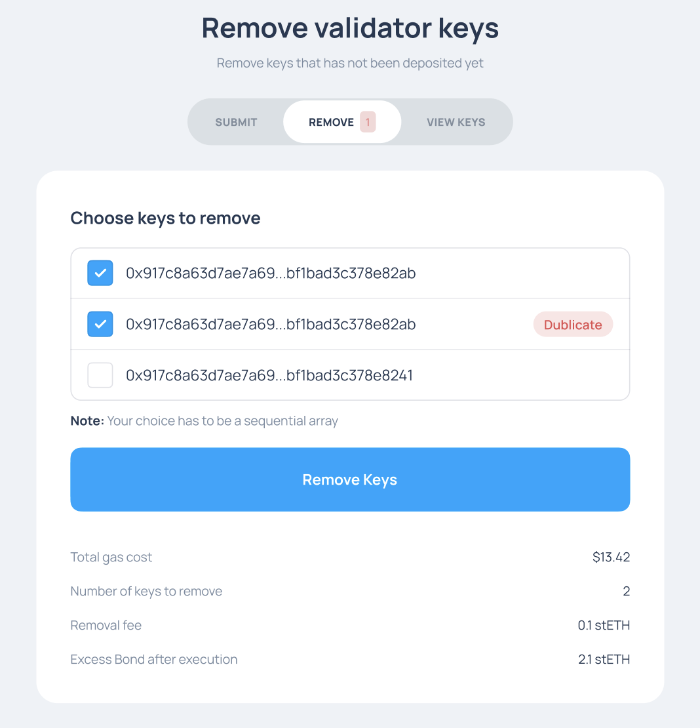Screen dimensions: 700x728
Task: Click the "Remove validator keys" page heading
Action: point(350,28)
